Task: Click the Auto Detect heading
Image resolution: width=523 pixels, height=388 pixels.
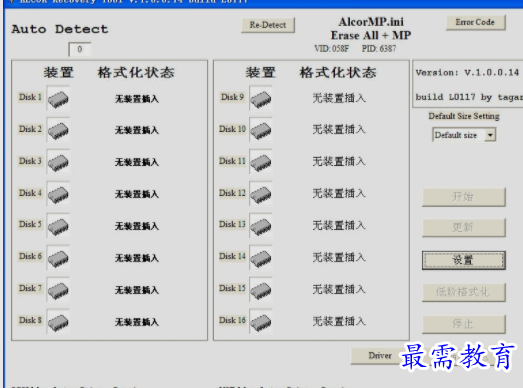Action: [60, 29]
